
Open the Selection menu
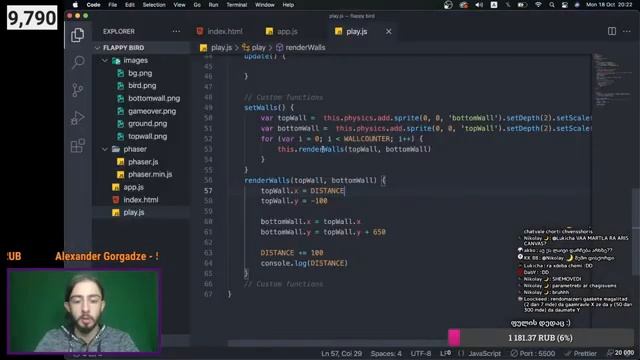tap(154, 5)
